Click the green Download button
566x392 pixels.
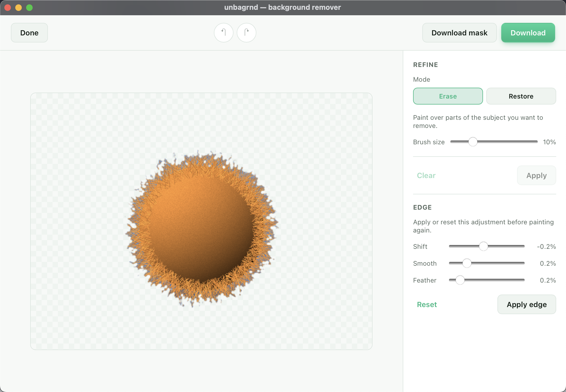528,33
